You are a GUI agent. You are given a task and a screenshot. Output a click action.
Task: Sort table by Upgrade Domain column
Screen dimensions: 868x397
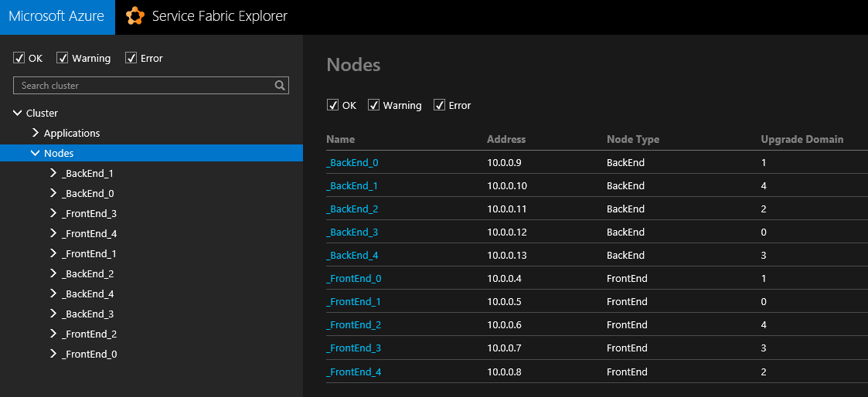point(802,140)
